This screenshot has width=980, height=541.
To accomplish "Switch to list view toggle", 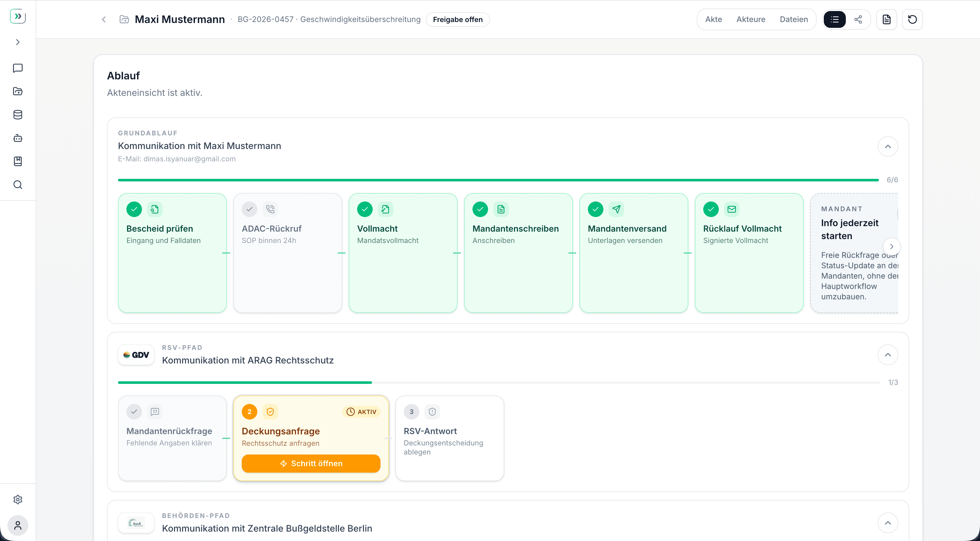I will (835, 19).
